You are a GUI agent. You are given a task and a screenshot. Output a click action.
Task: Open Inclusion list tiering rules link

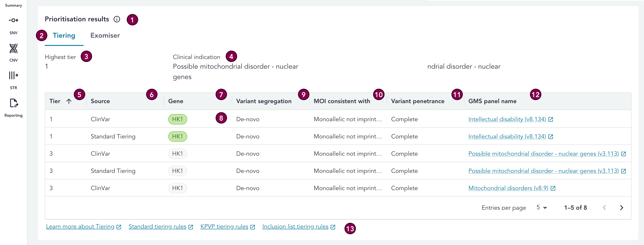(x=295, y=226)
